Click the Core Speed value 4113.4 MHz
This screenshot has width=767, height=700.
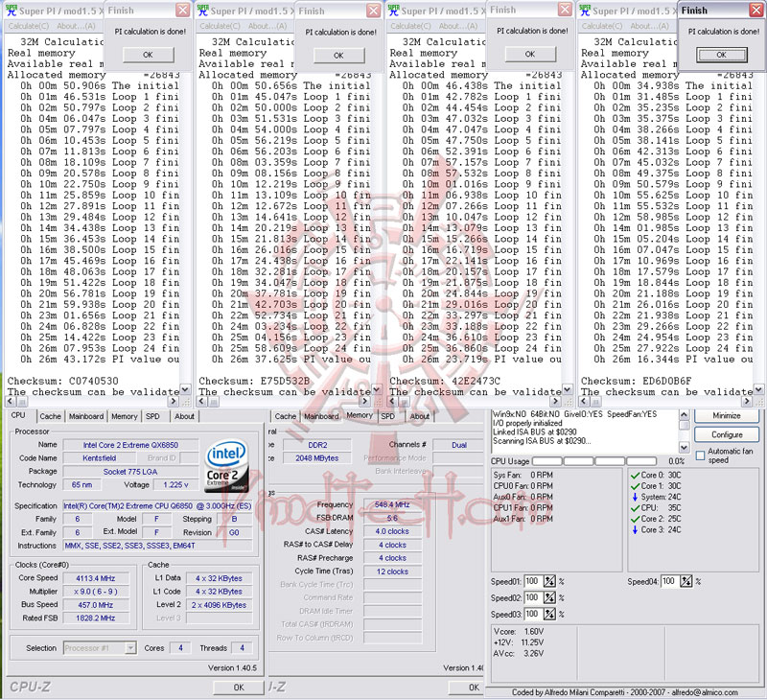[x=96, y=578]
